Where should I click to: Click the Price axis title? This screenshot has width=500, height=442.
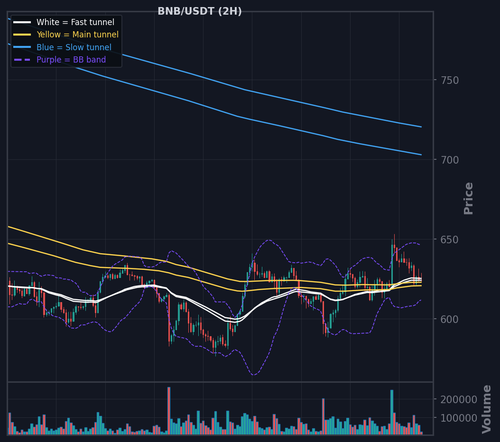tap(468, 198)
